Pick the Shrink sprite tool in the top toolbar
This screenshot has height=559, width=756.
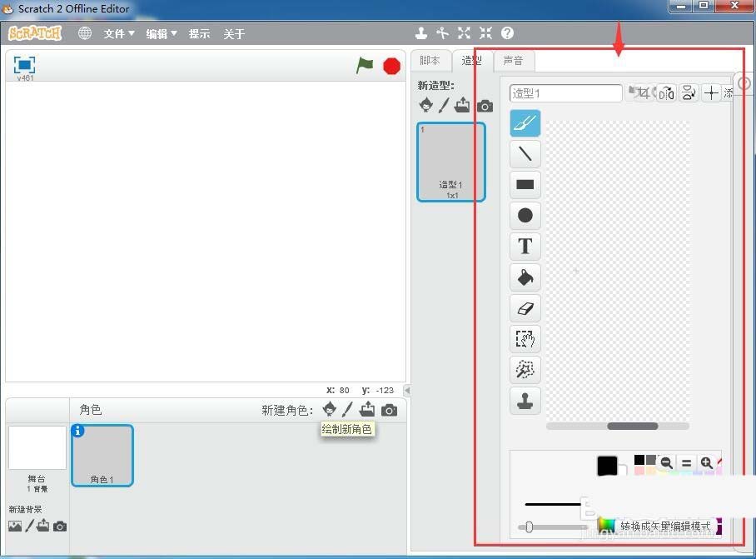(485, 32)
